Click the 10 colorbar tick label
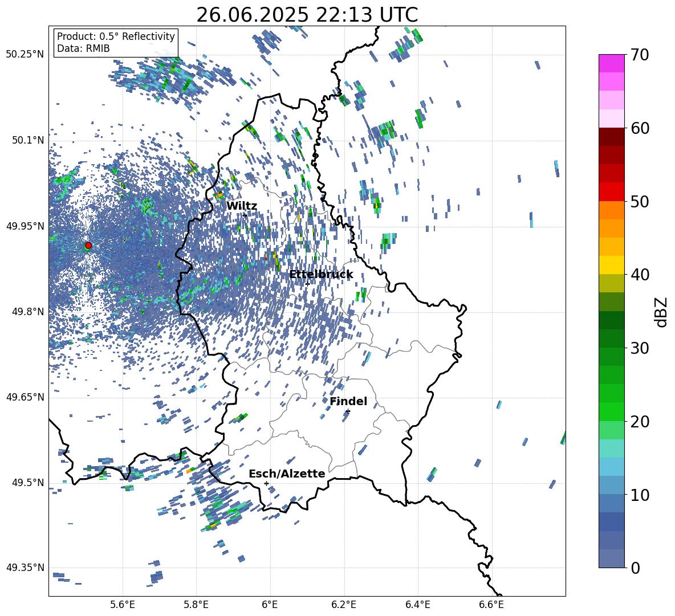675x616 pixels. [x=640, y=495]
